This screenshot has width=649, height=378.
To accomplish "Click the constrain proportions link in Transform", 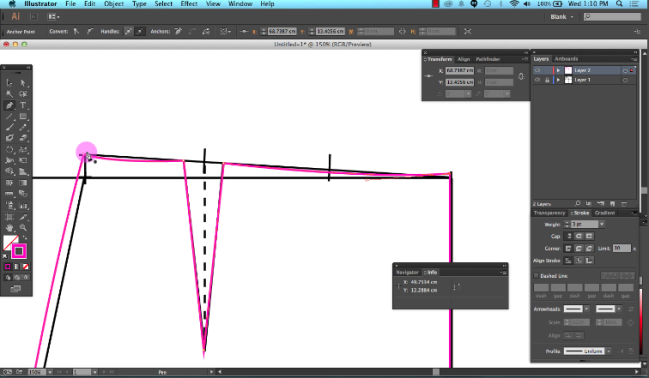I will click(x=521, y=77).
